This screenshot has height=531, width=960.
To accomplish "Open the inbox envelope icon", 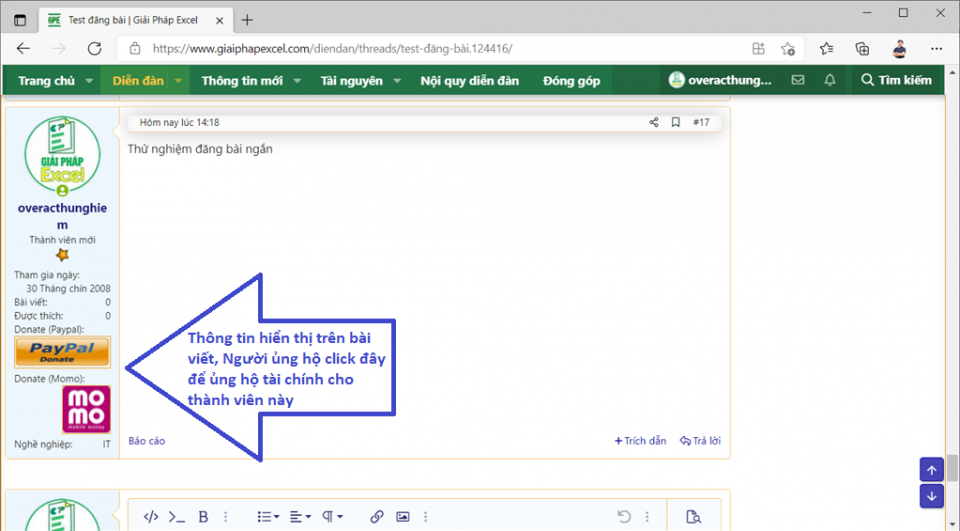I will [x=797, y=80].
